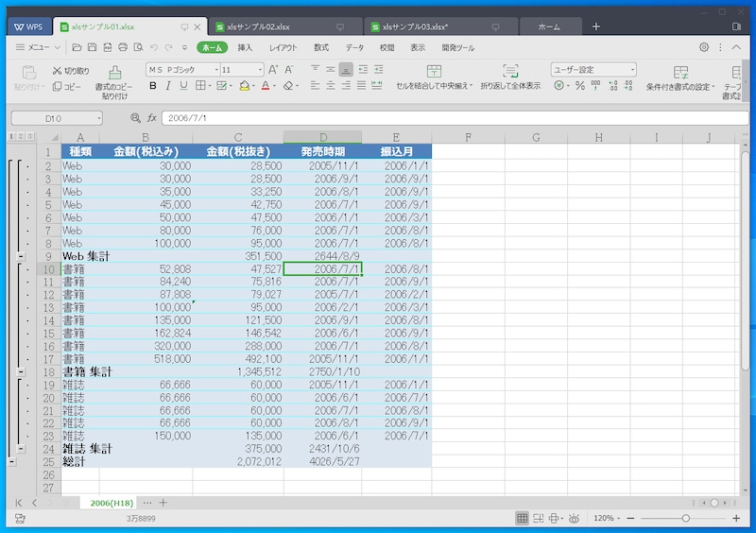Toggle underline formatting
This screenshot has width=756, height=533.
click(x=182, y=86)
